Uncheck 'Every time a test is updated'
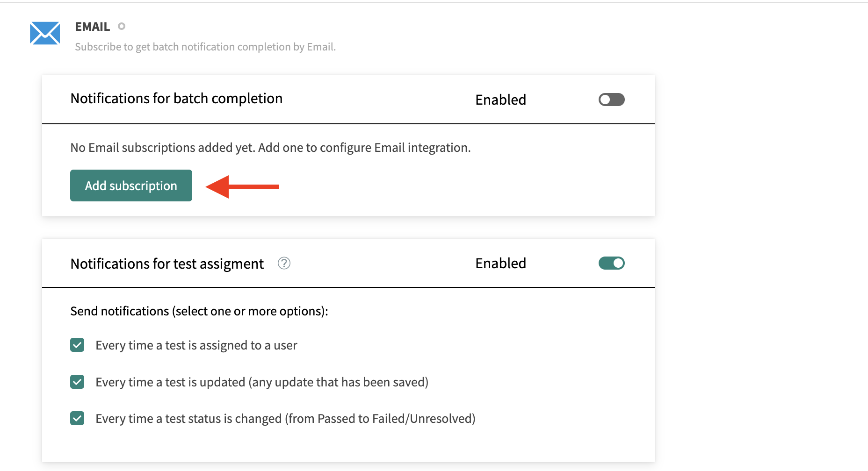The width and height of the screenshot is (868, 471). [77, 382]
